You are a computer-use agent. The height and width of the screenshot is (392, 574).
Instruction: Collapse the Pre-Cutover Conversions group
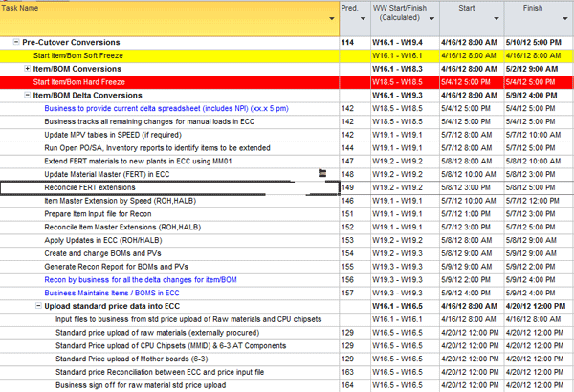tap(16, 43)
